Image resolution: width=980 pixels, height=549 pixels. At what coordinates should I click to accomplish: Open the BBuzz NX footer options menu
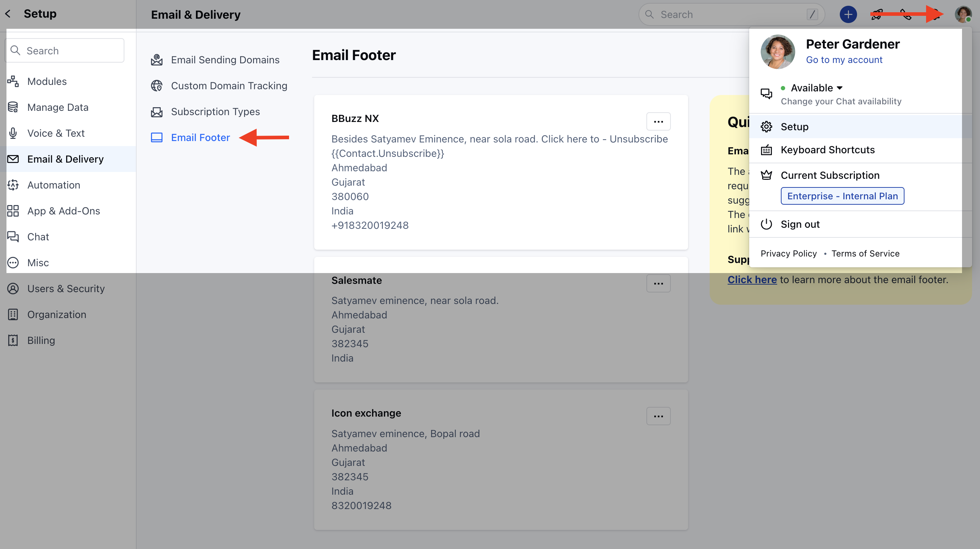[x=658, y=122]
